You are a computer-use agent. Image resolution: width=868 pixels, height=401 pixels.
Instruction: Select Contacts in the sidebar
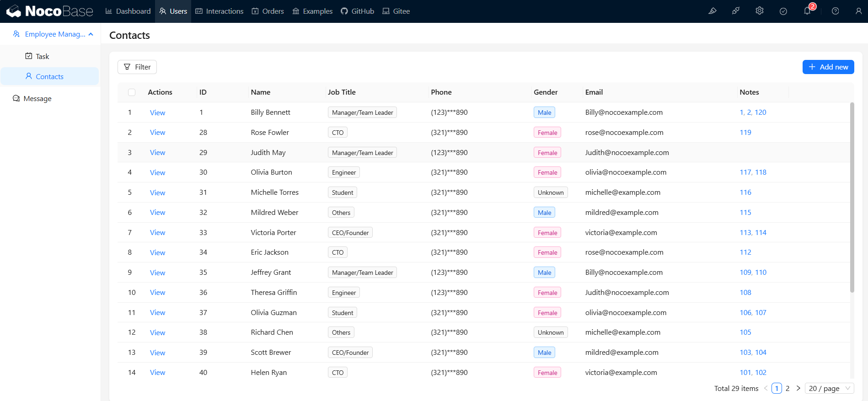click(50, 76)
